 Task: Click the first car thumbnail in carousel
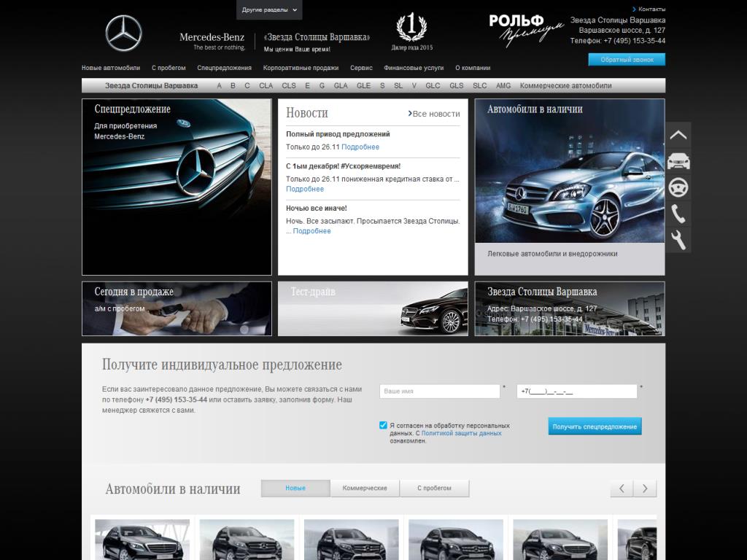[142, 540]
